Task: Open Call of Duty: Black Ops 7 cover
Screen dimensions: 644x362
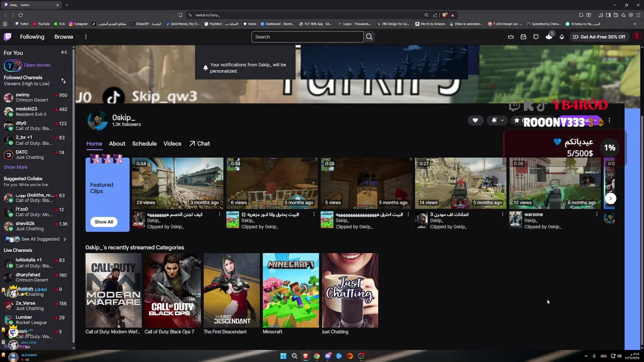Action: (173, 290)
